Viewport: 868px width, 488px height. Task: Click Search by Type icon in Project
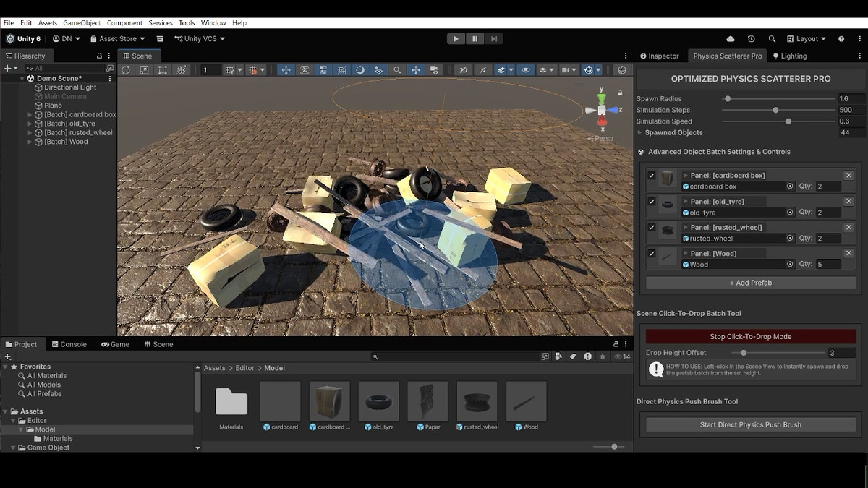coord(559,356)
